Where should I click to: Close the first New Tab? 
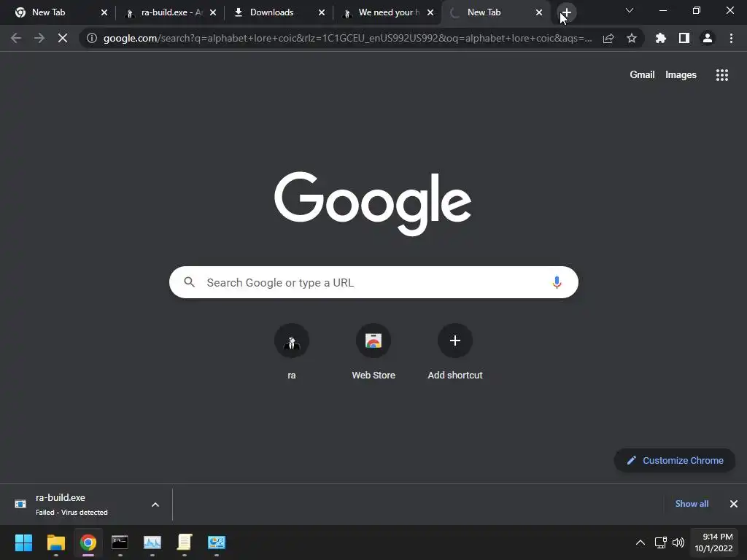coord(104,12)
